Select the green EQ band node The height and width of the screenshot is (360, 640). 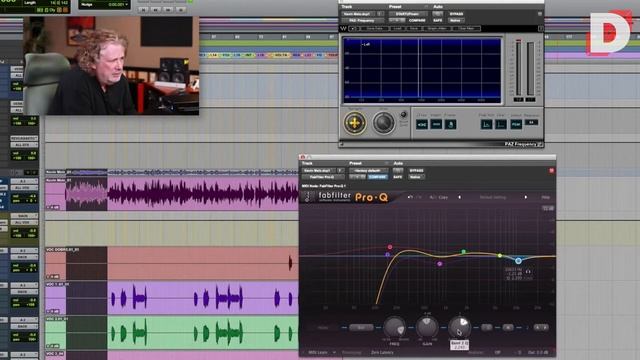coord(464,252)
